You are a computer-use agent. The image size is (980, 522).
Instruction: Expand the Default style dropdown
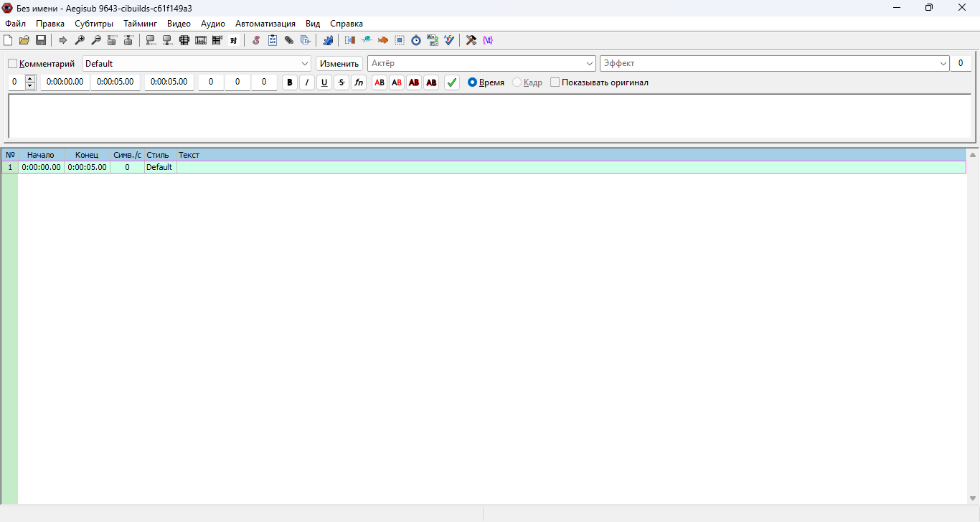pos(306,64)
